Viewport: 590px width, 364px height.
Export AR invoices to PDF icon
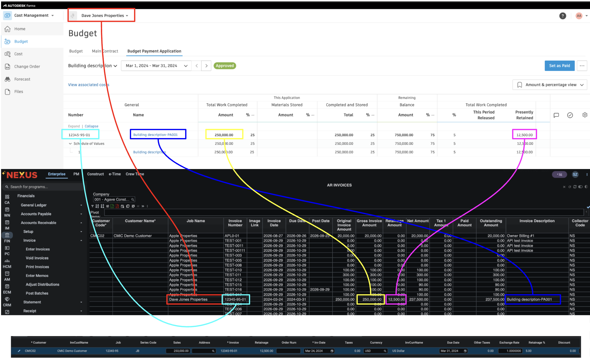[117, 206]
